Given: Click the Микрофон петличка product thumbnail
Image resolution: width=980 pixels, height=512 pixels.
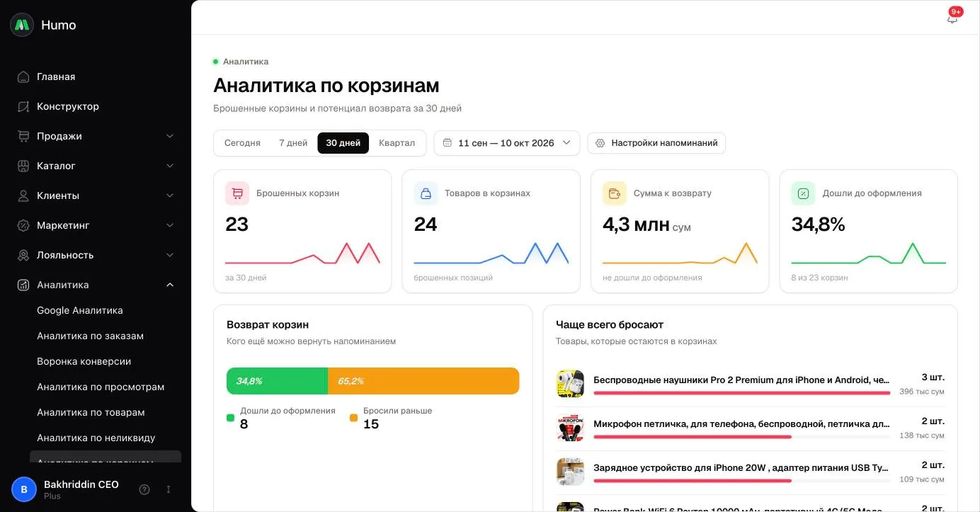Looking at the screenshot, I should point(570,428).
